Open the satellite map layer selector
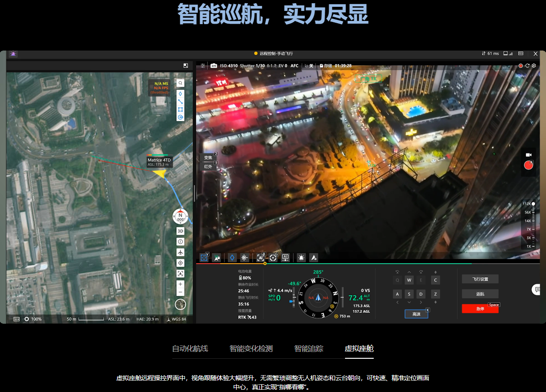 click(x=180, y=304)
